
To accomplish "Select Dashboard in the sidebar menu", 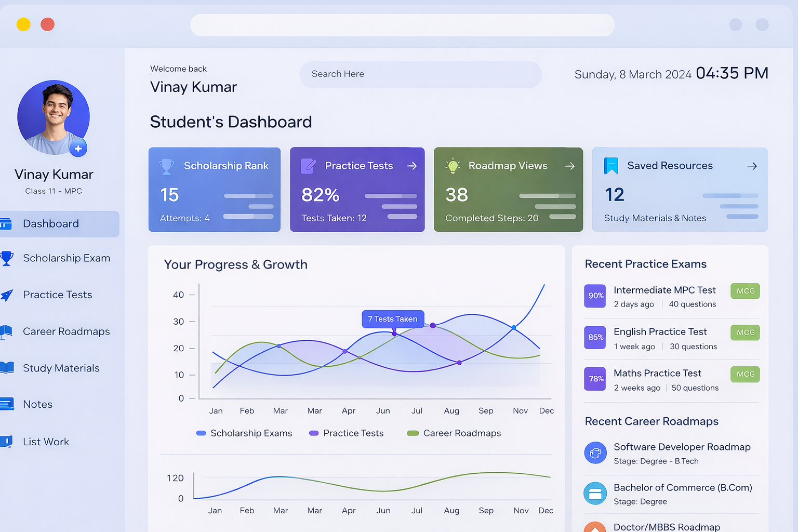I will point(51,224).
